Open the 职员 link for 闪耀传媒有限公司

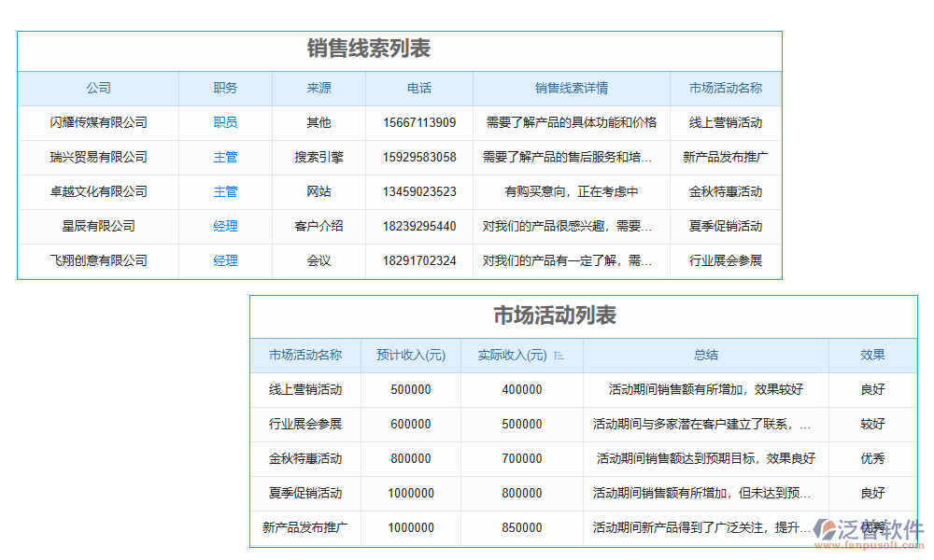click(x=224, y=122)
